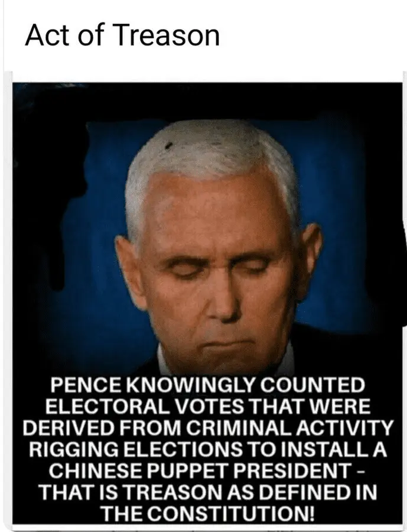
Task: Click the line "RIGGING ELECTIONS TO INSTALL A"
Action: pyautogui.click(x=207, y=449)
